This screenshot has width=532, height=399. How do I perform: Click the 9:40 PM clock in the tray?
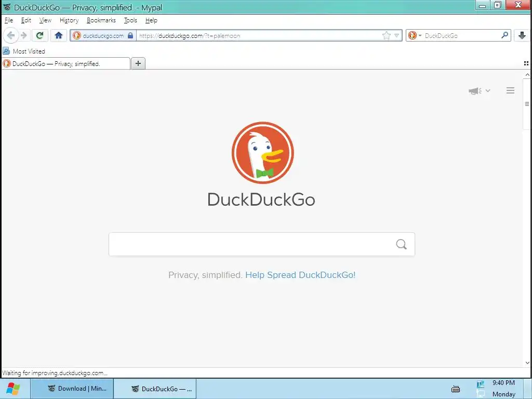[x=503, y=383]
